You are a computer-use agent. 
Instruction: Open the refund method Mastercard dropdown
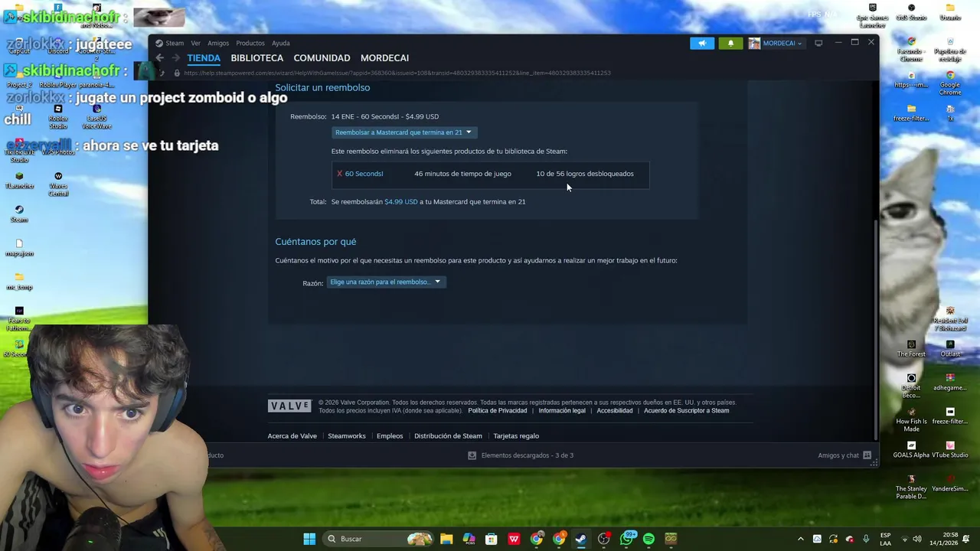click(404, 132)
